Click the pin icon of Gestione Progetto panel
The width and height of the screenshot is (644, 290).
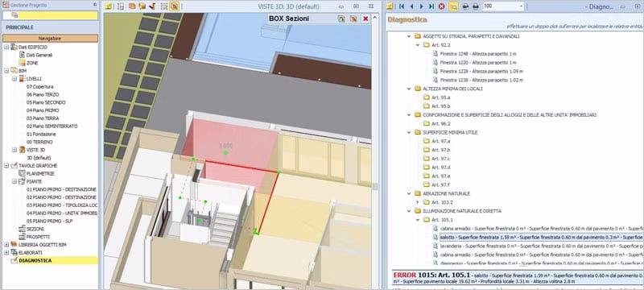[x=95, y=5]
